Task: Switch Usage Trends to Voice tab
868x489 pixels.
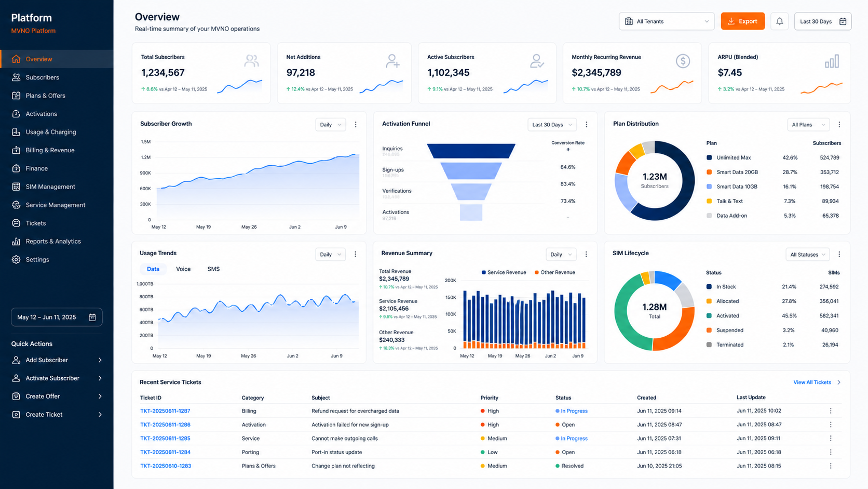Action: click(x=183, y=269)
